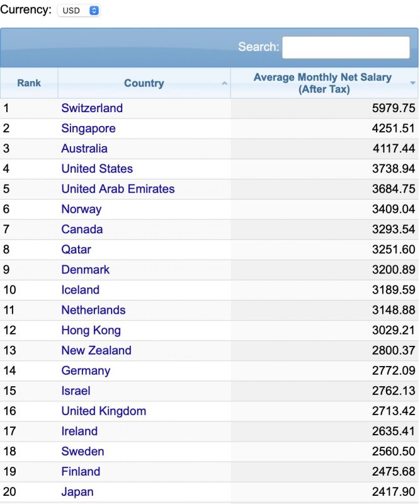The image size is (420, 504).
Task: Select the United States link
Action: click(x=97, y=169)
